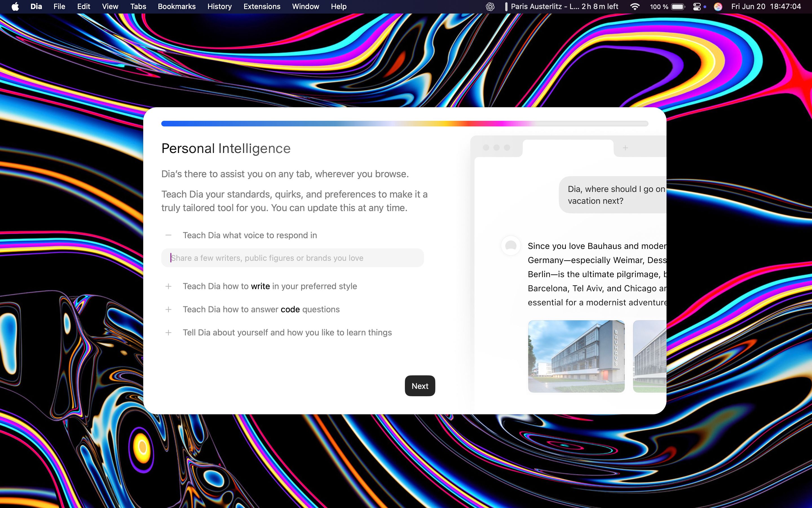Open the Paris Austerlitz trip status item
Image resolution: width=812 pixels, height=508 pixels.
562,7
